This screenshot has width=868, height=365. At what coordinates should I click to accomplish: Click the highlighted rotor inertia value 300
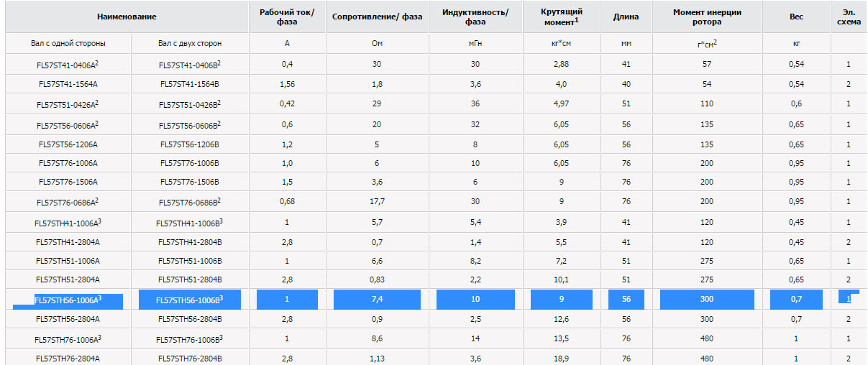(707, 299)
